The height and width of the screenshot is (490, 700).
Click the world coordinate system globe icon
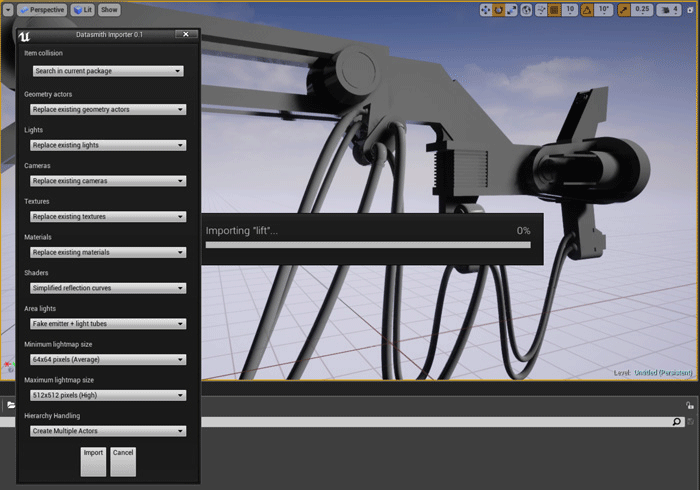[x=528, y=10]
